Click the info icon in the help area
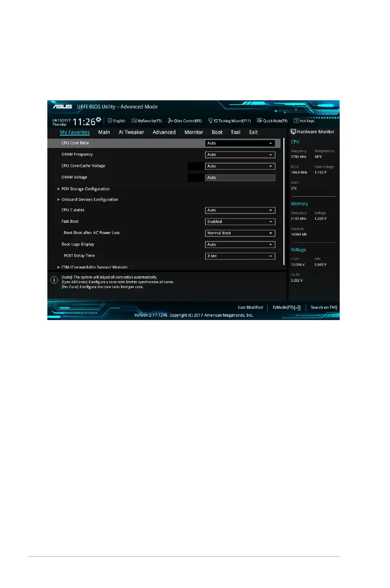Image resolution: width=390 pixels, height=588 pixels. [54, 280]
